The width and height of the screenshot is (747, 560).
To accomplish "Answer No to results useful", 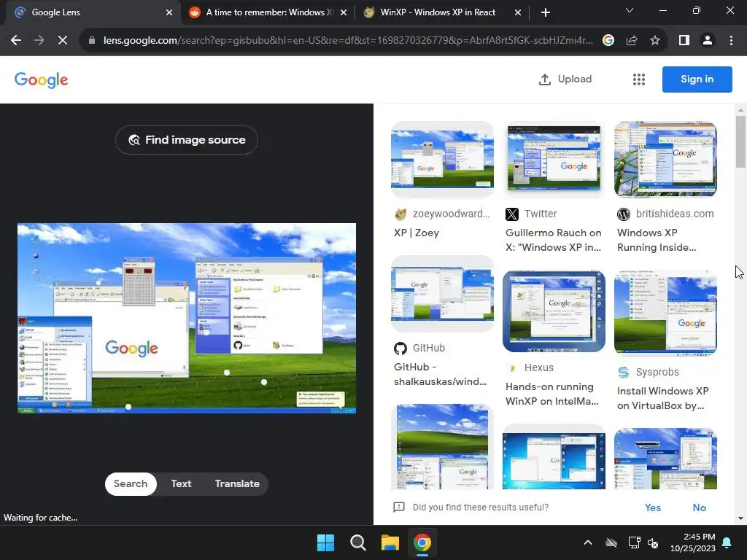I will coord(700,507).
